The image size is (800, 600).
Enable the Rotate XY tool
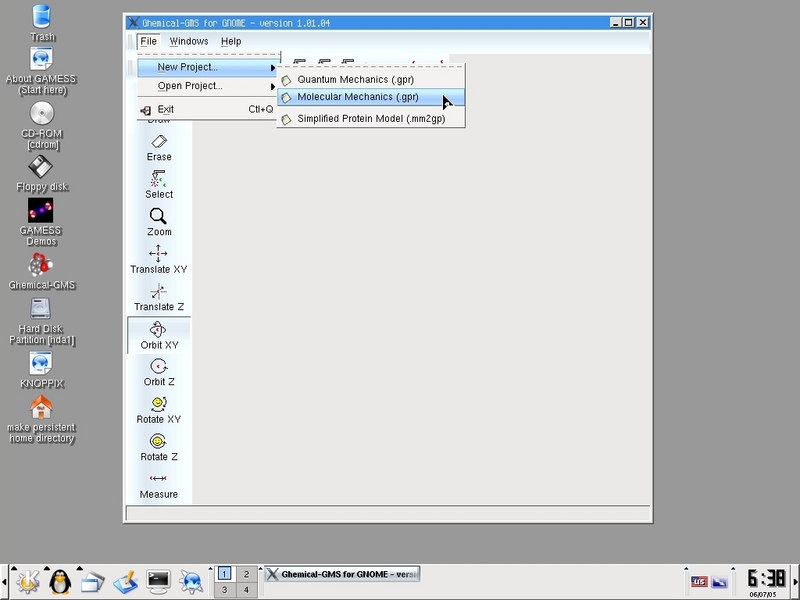click(x=158, y=410)
